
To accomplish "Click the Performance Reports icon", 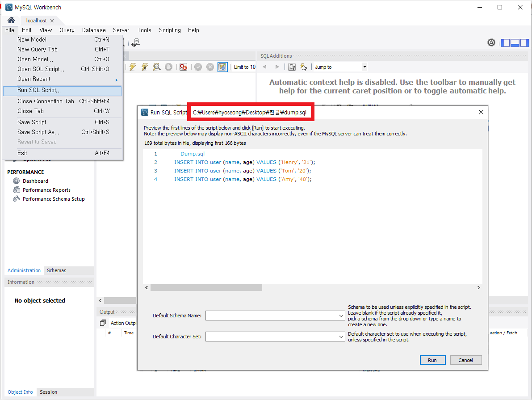I will [16, 190].
